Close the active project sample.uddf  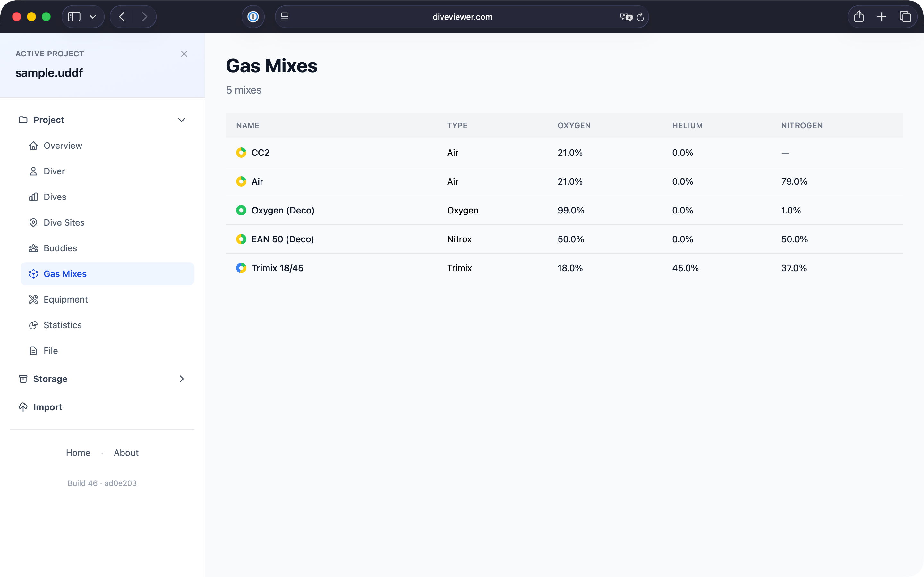coord(184,54)
